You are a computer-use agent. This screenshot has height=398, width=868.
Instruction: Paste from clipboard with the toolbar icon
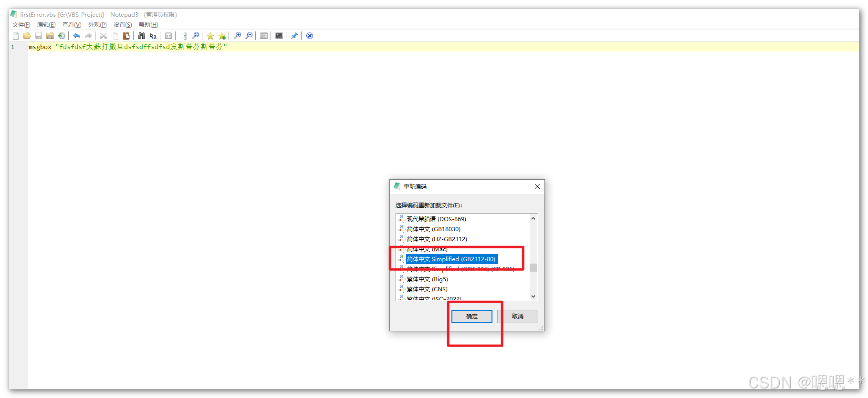(x=126, y=36)
